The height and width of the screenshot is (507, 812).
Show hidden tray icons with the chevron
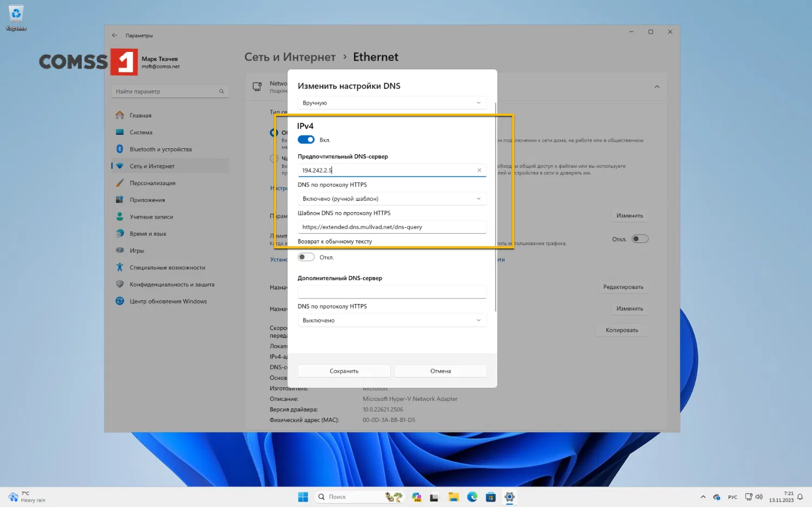point(703,497)
